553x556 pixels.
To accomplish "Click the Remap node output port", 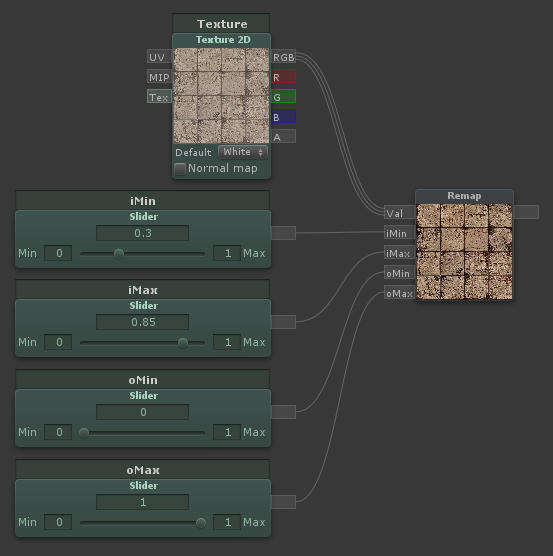I will point(526,212).
